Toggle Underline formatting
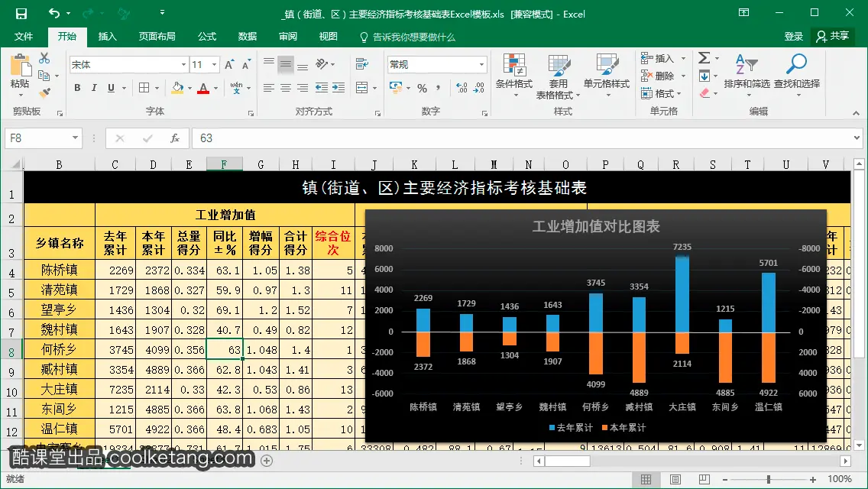 point(112,88)
